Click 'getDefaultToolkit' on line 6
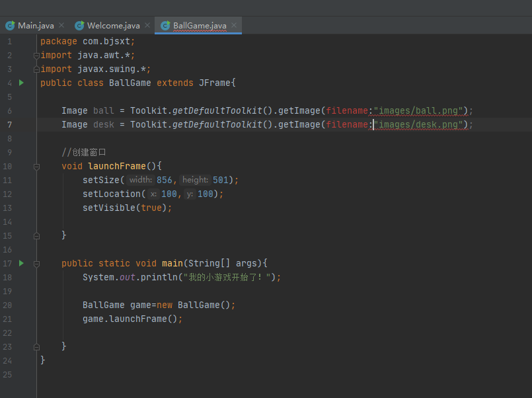This screenshot has width=532, height=398. tap(217, 111)
